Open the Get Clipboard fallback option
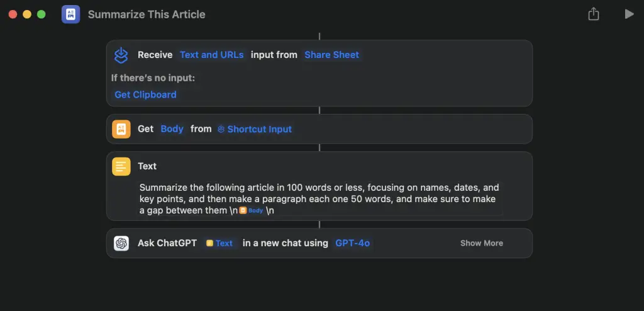This screenshot has height=311, width=644. [145, 94]
